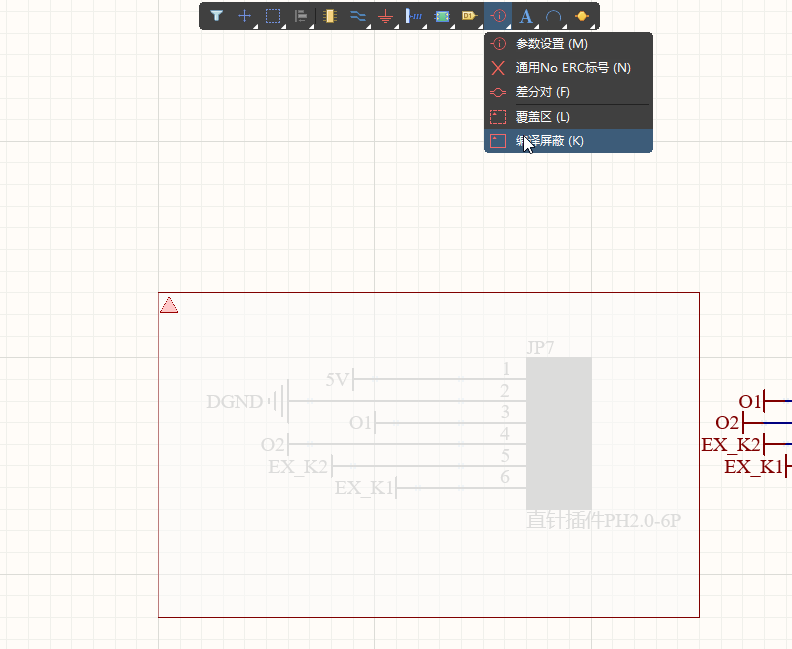Select the text string A tool

click(x=526, y=16)
